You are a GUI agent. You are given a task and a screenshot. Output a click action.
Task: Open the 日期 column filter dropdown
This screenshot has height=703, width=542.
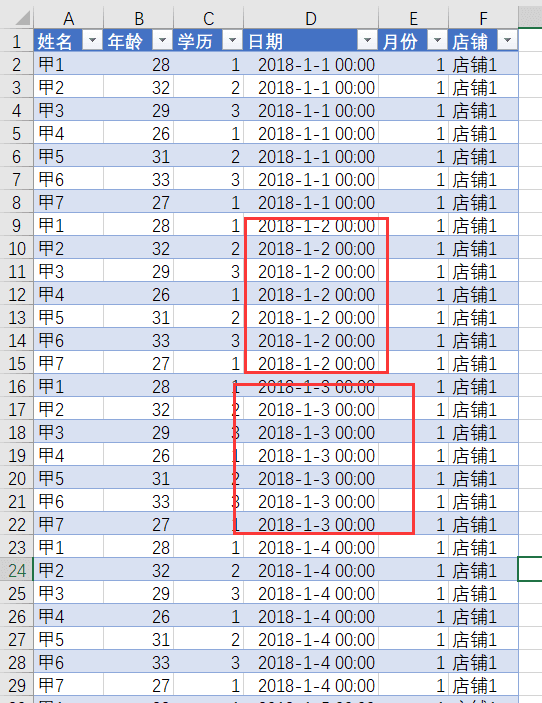pos(367,41)
